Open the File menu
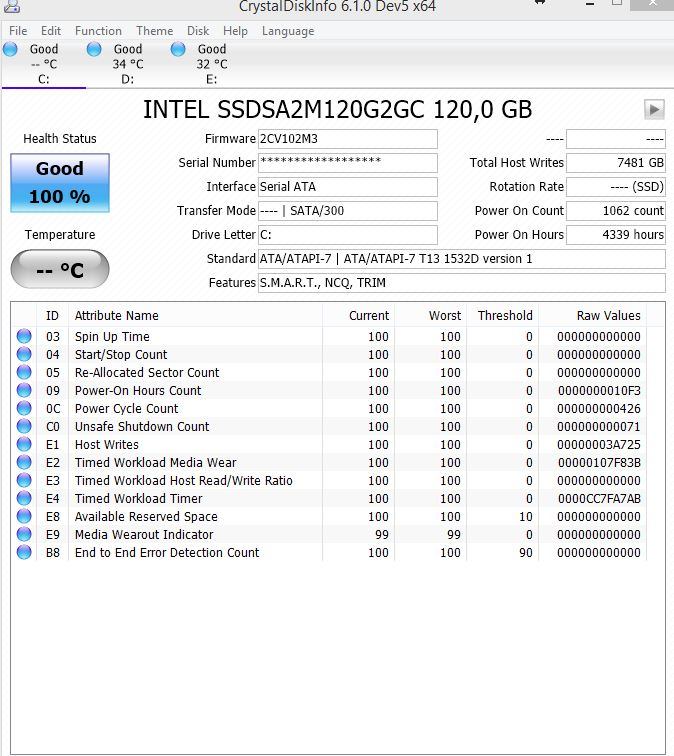674x756 pixels. tap(18, 31)
